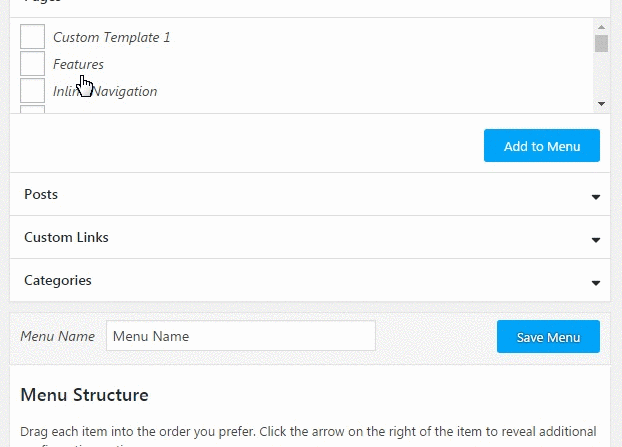The height and width of the screenshot is (447, 622).
Task: Click the scroll down arrow in pages list
Action: (x=601, y=104)
